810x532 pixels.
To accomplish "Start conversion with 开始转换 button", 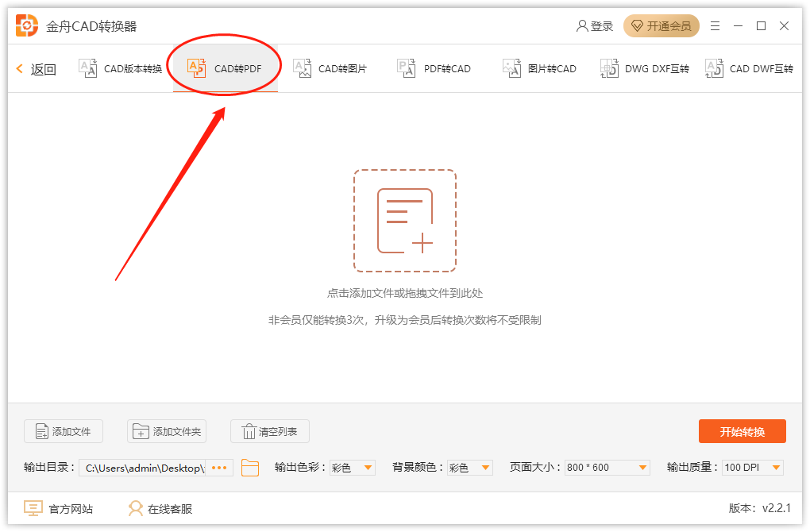I will point(742,431).
